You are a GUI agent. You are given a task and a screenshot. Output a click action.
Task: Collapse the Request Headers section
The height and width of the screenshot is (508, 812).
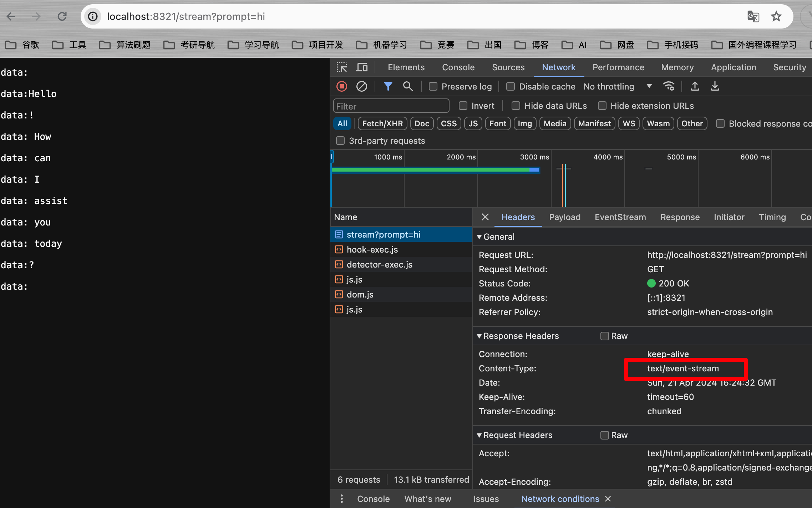pos(479,435)
